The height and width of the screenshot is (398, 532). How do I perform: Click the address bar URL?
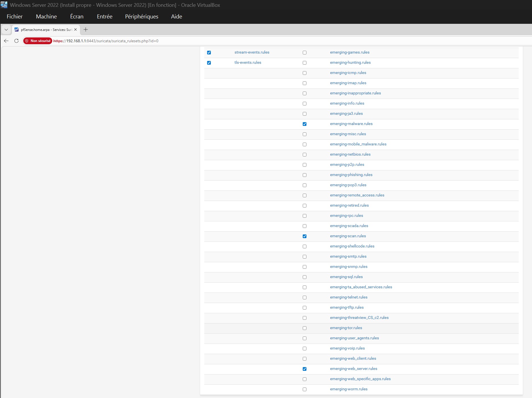pos(106,41)
